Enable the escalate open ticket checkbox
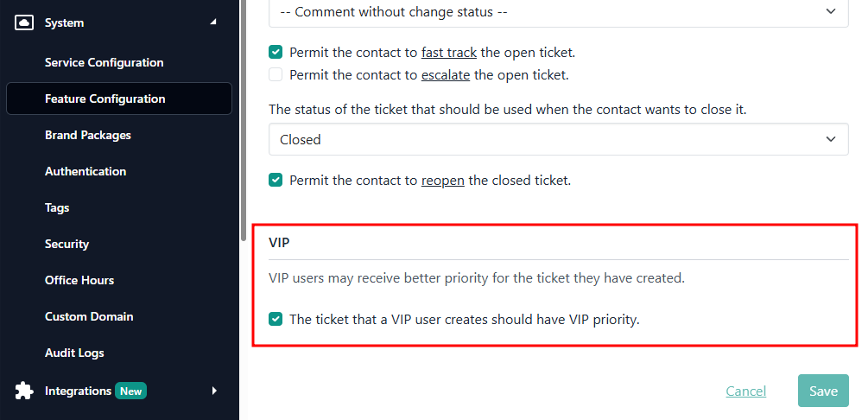 [276, 75]
